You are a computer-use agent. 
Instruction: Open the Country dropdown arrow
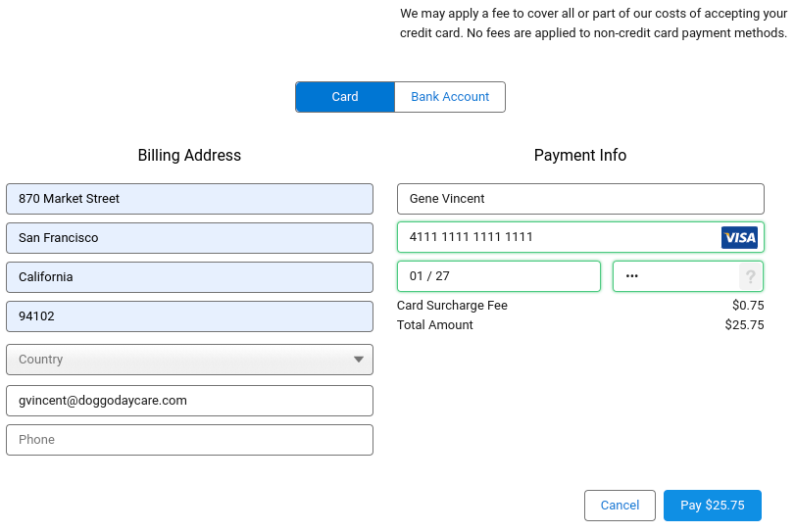[x=359, y=360]
